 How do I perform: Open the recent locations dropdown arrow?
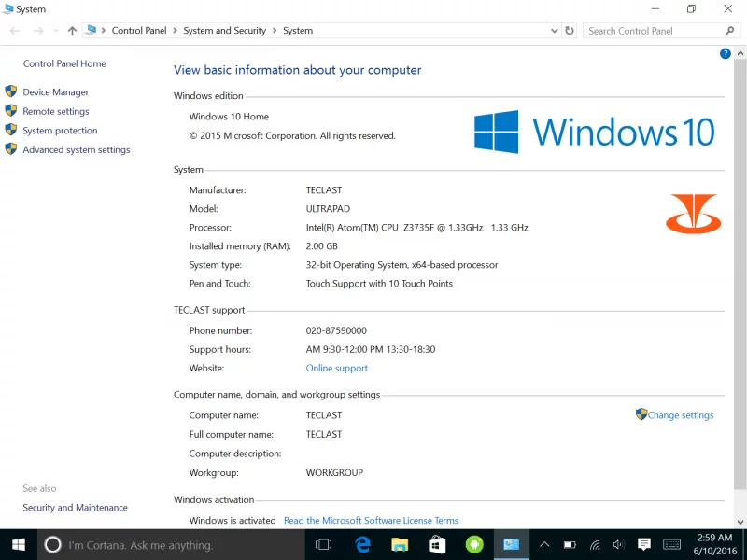click(56, 31)
